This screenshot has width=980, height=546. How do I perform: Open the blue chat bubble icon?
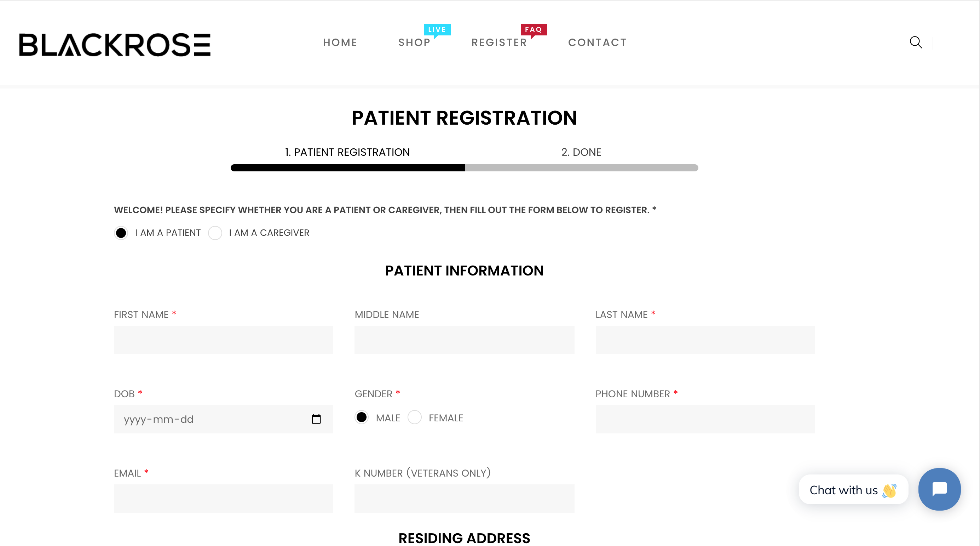[x=939, y=489]
